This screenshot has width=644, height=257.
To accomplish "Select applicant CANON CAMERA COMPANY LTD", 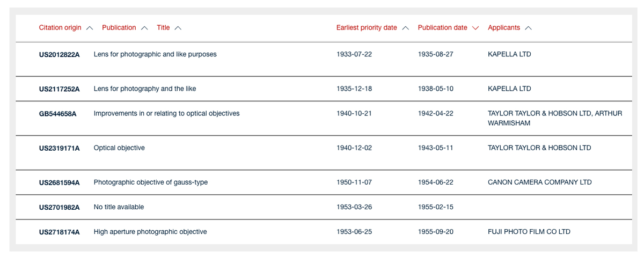I will click(540, 182).
